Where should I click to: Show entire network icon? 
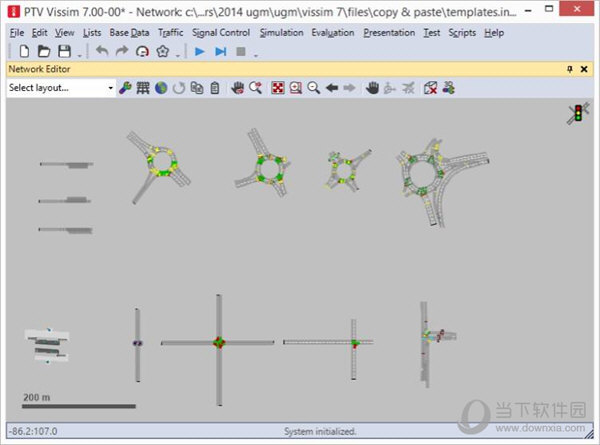tap(278, 88)
